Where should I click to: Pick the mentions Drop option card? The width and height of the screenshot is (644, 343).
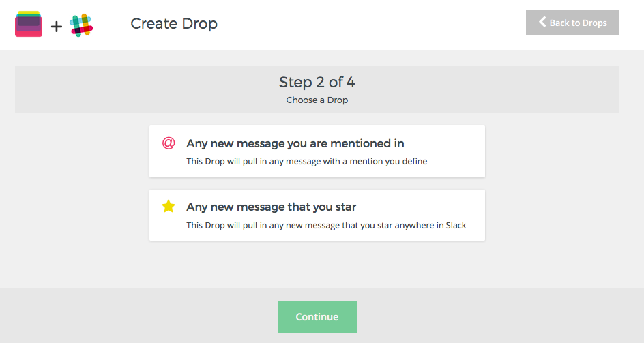coord(317,151)
